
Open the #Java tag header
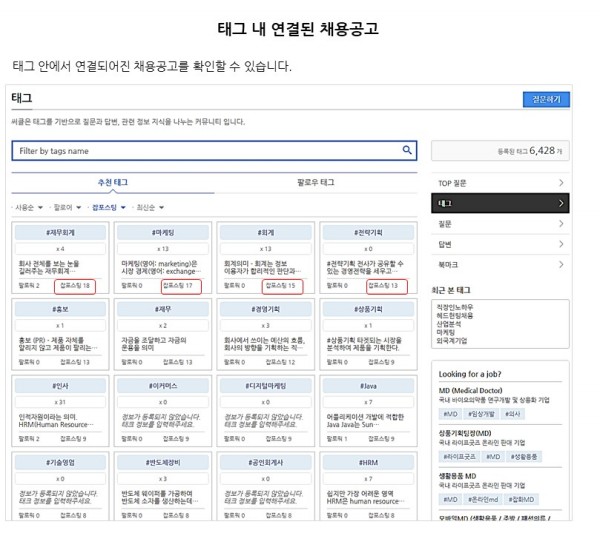point(368,385)
